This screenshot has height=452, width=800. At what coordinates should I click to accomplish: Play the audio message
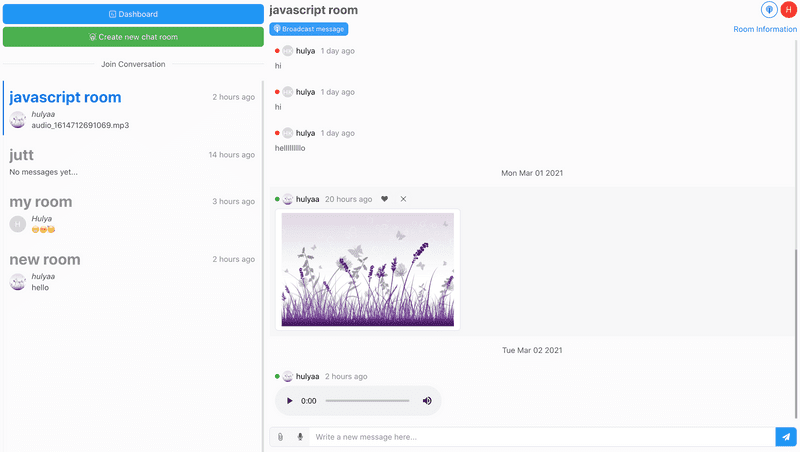[290, 401]
